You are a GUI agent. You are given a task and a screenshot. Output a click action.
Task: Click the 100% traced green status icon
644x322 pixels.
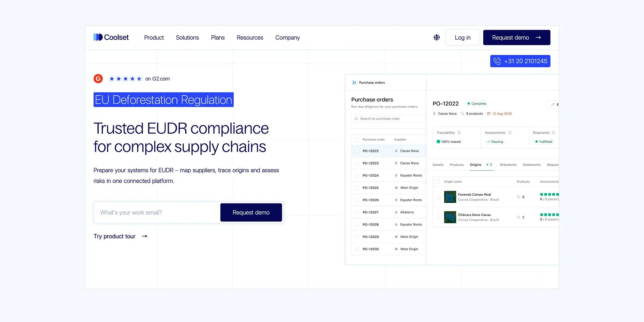pyautogui.click(x=438, y=142)
